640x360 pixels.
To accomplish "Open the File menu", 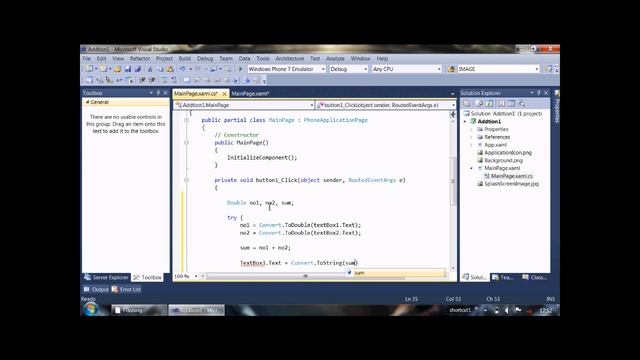I will click(87, 59).
